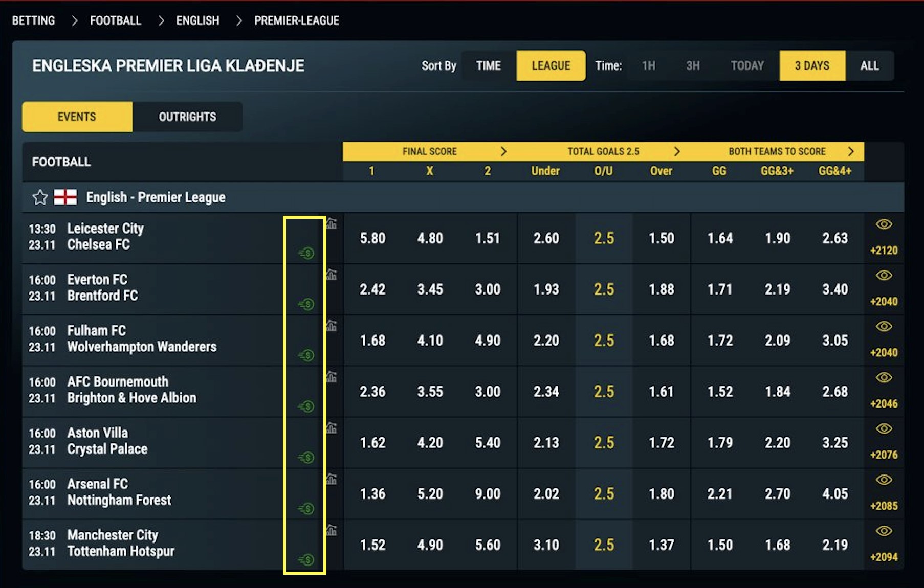
Task: Expand Both Teams To Score market chevron
Action: [x=851, y=151]
